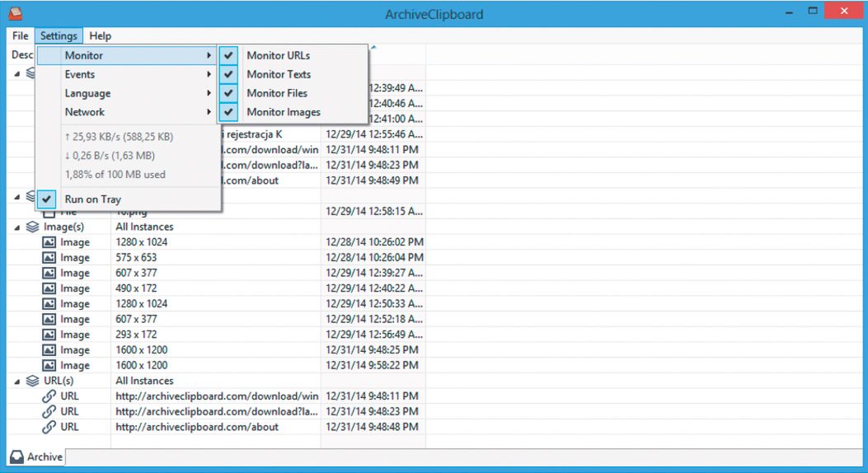Click image icon of 607 x 377 row at 12:39:27
Screen dimensions: 868x473
coord(49,274)
